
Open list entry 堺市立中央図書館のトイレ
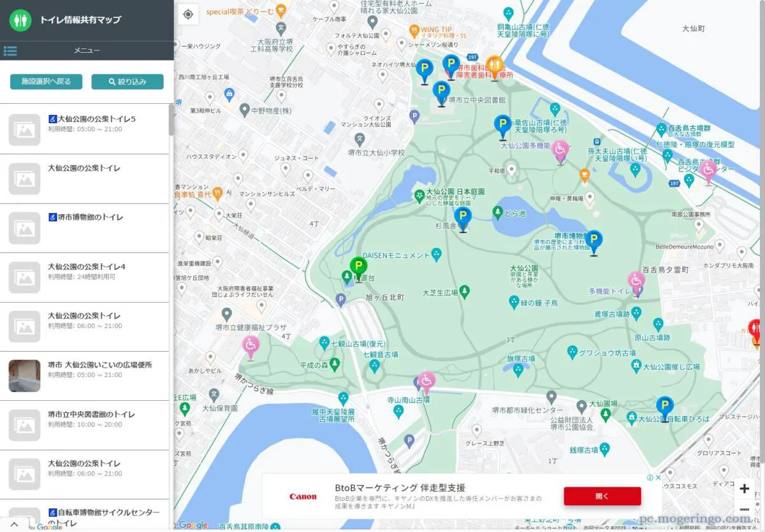(x=84, y=425)
